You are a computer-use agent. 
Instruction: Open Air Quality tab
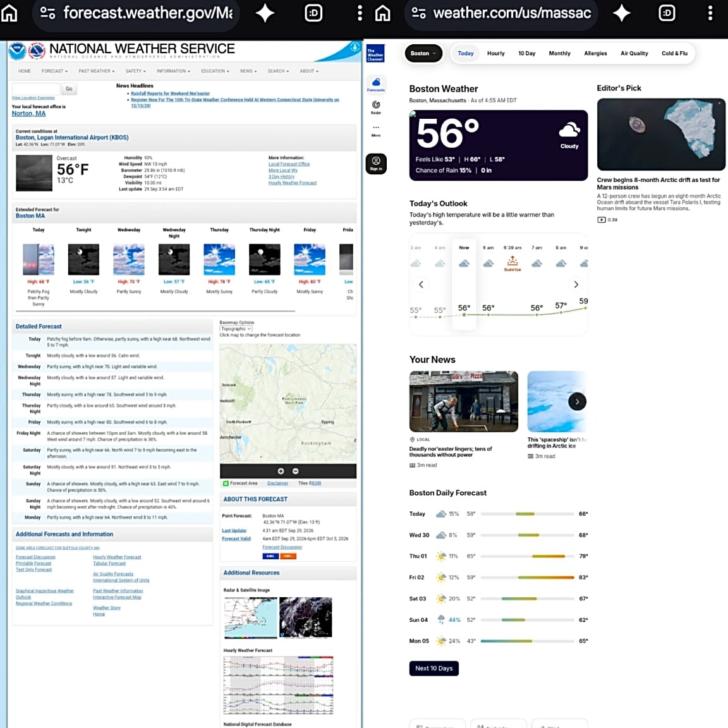pos(634,53)
